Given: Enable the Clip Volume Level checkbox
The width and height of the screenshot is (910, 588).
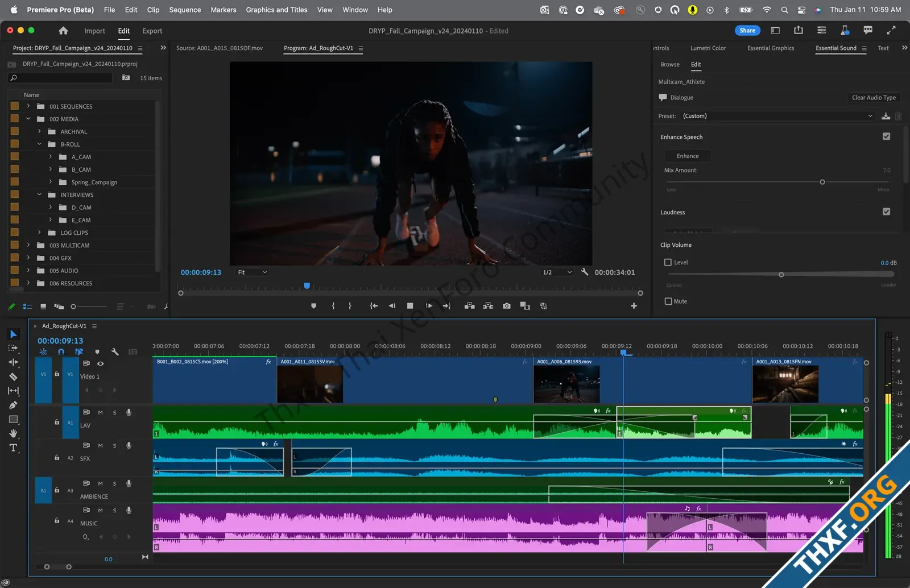Looking at the screenshot, I should pyautogui.click(x=668, y=262).
